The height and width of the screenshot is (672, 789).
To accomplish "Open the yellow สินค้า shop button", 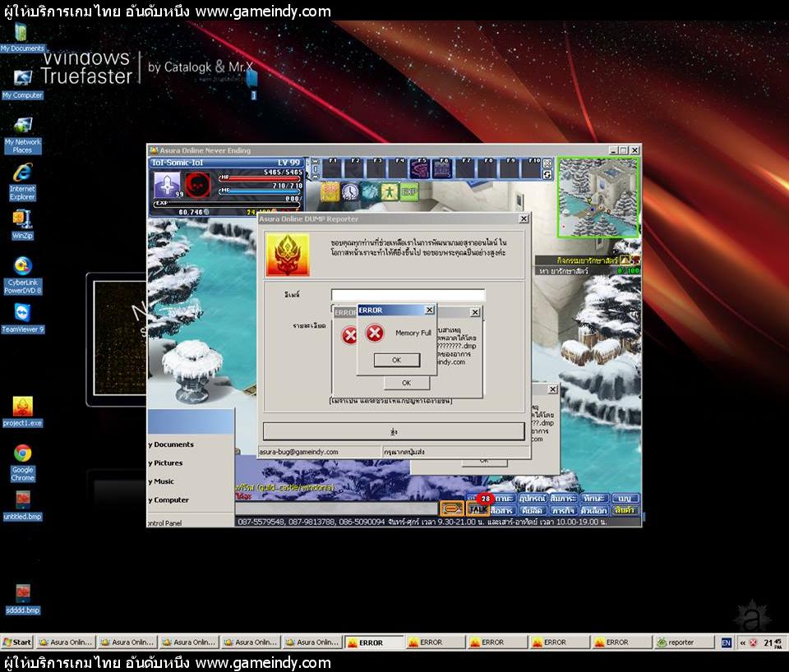I will click(x=625, y=510).
